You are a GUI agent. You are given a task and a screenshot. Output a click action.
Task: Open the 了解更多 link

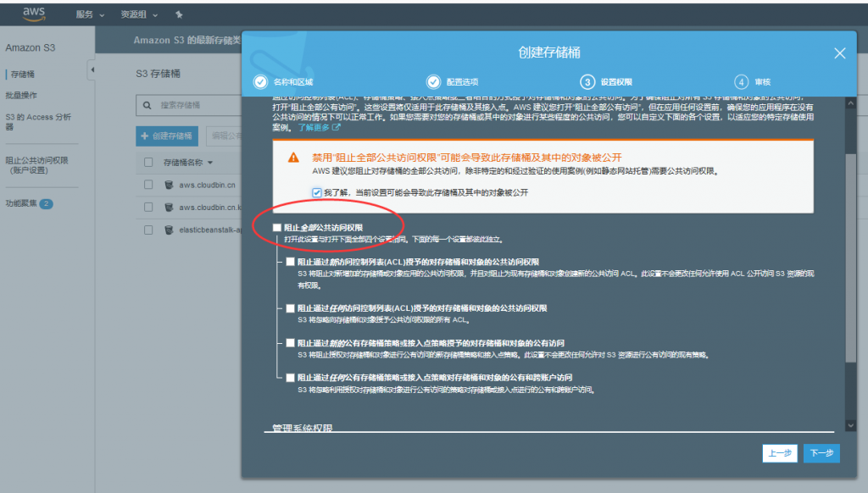tap(314, 127)
